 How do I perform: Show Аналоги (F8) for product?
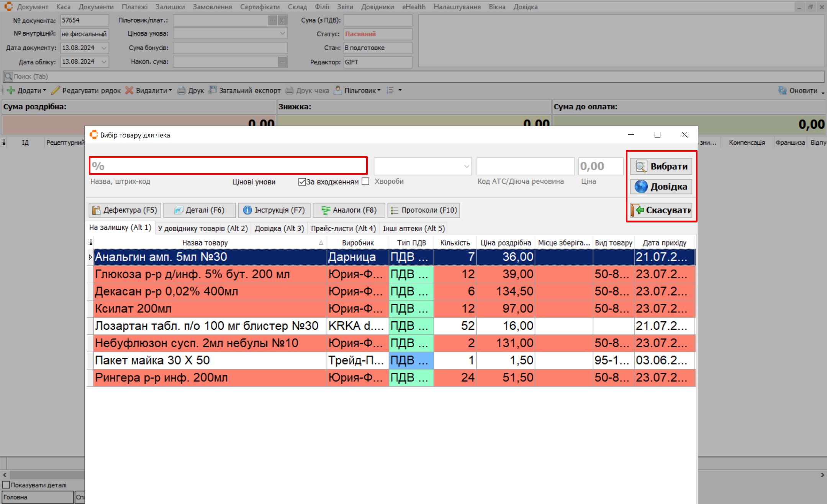tap(349, 210)
